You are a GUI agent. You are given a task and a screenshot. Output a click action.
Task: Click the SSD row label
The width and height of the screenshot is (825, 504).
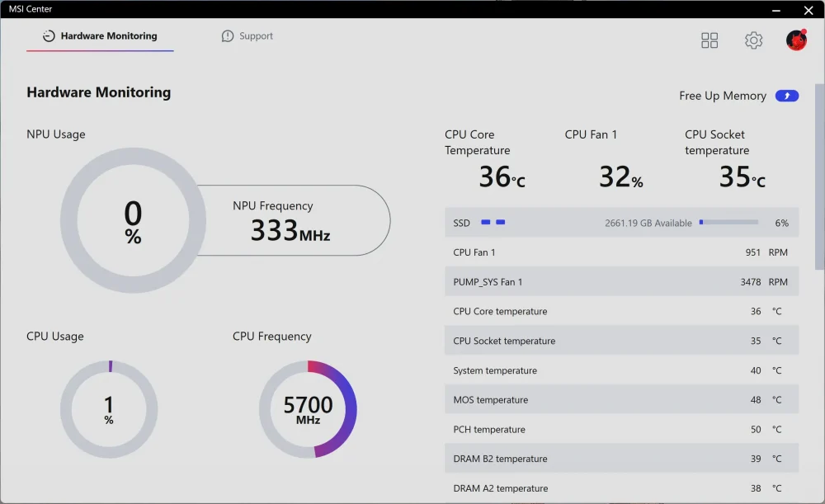tap(461, 223)
